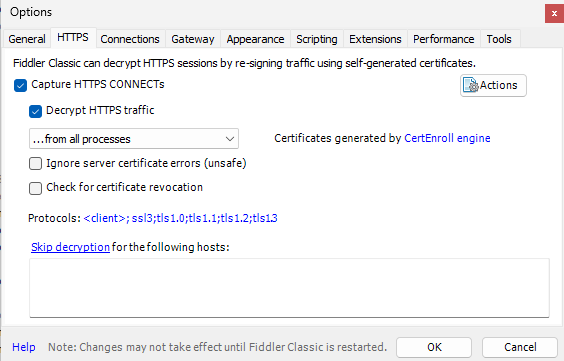Switch to the Performance tab
564x361 pixels.
444,39
